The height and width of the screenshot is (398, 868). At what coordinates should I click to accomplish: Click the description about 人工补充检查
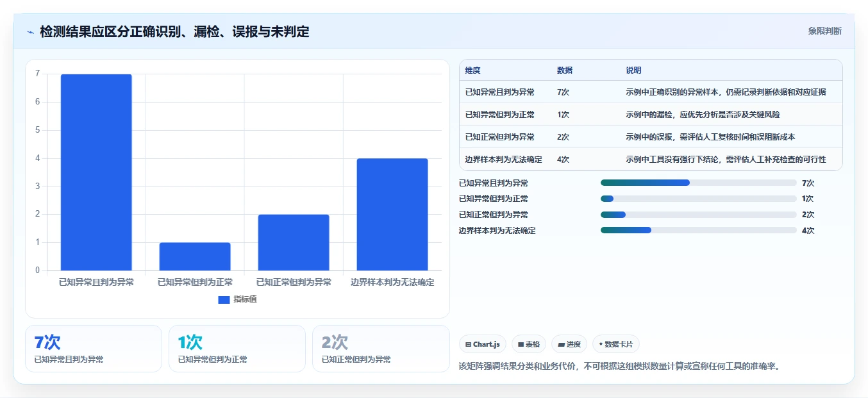pos(726,160)
